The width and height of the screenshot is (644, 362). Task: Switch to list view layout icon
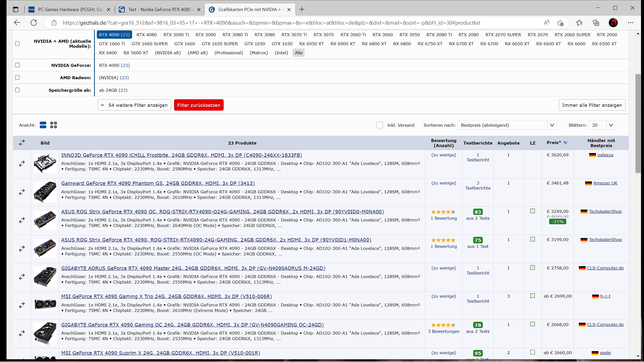(x=43, y=125)
